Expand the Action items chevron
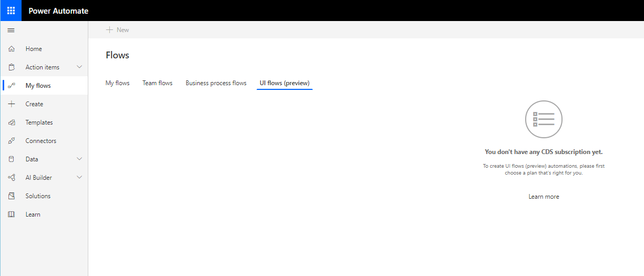This screenshot has height=276, width=644. [79, 67]
